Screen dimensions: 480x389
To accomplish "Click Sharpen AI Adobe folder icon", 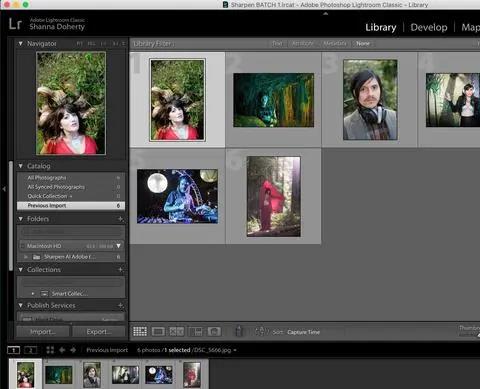I will click(37, 257).
